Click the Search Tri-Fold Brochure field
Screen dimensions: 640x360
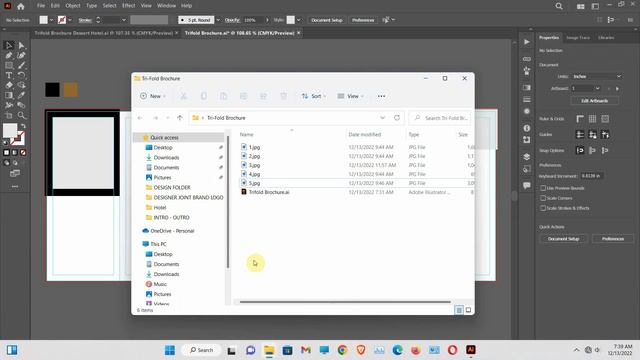tap(440, 118)
